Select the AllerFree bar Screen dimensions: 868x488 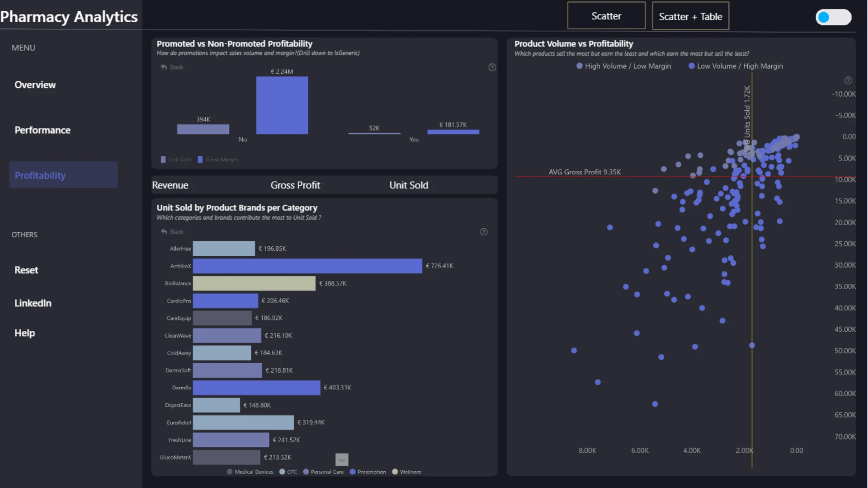pos(224,249)
